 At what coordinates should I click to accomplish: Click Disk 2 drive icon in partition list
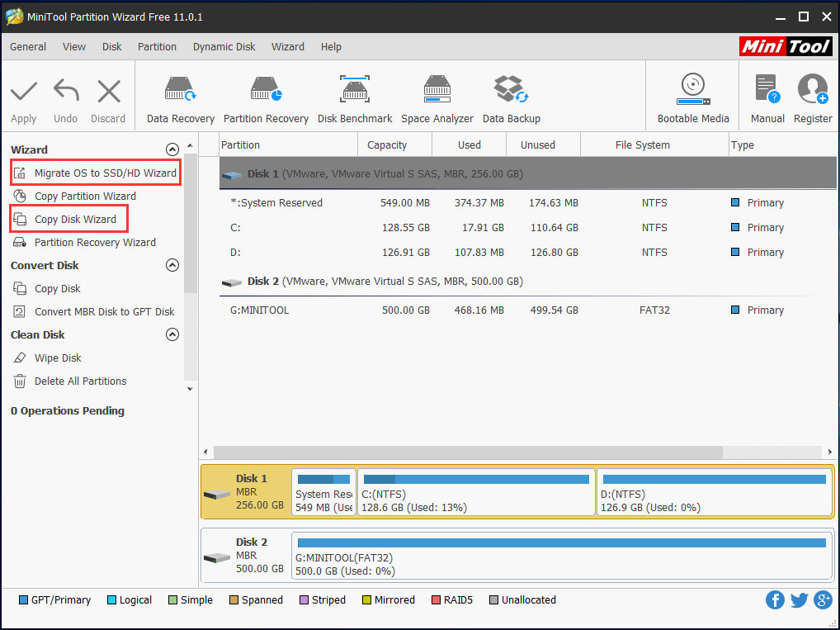point(232,282)
